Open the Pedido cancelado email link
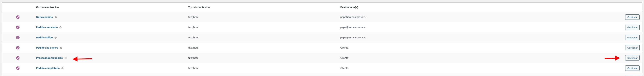Screen dimensions: 644x76 47,27
